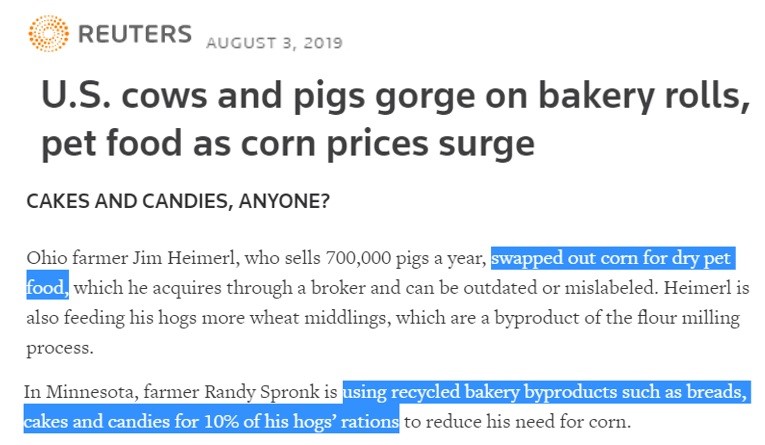
Task: Click the word 'process.' ending the first paragraph
Action: coord(60,349)
